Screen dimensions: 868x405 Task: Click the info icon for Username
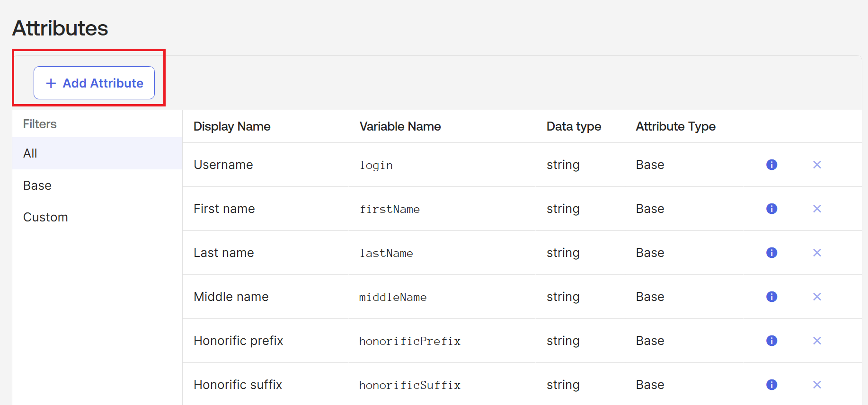pyautogui.click(x=771, y=165)
